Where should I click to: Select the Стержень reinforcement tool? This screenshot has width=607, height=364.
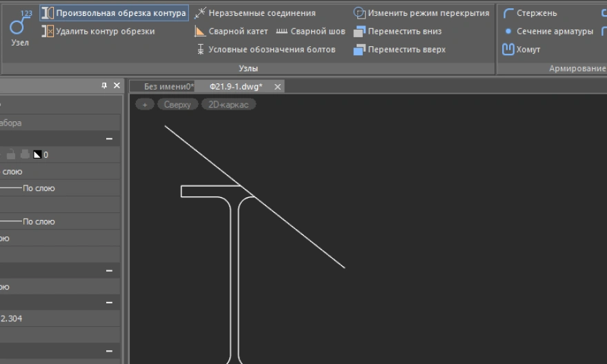[x=530, y=13]
